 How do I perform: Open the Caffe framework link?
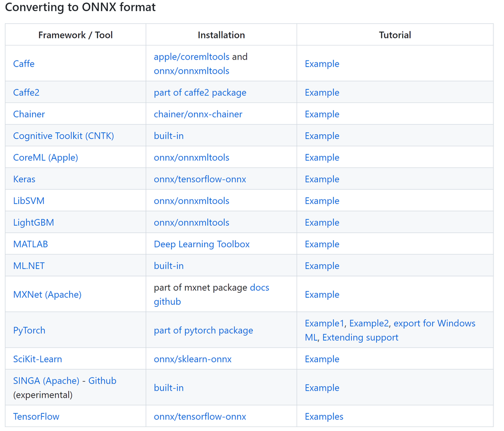click(24, 64)
